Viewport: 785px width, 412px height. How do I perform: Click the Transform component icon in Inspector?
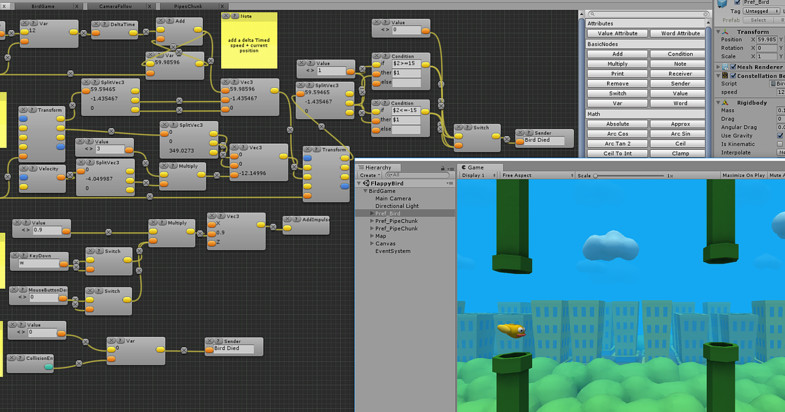point(725,32)
